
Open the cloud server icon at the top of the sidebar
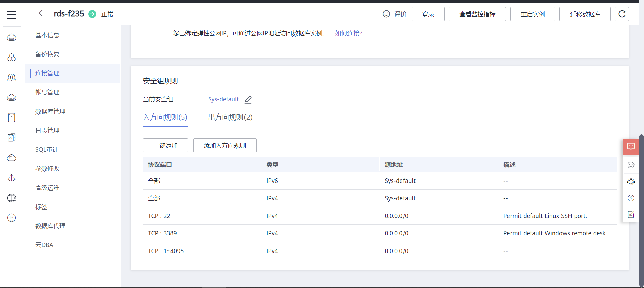[12, 37]
